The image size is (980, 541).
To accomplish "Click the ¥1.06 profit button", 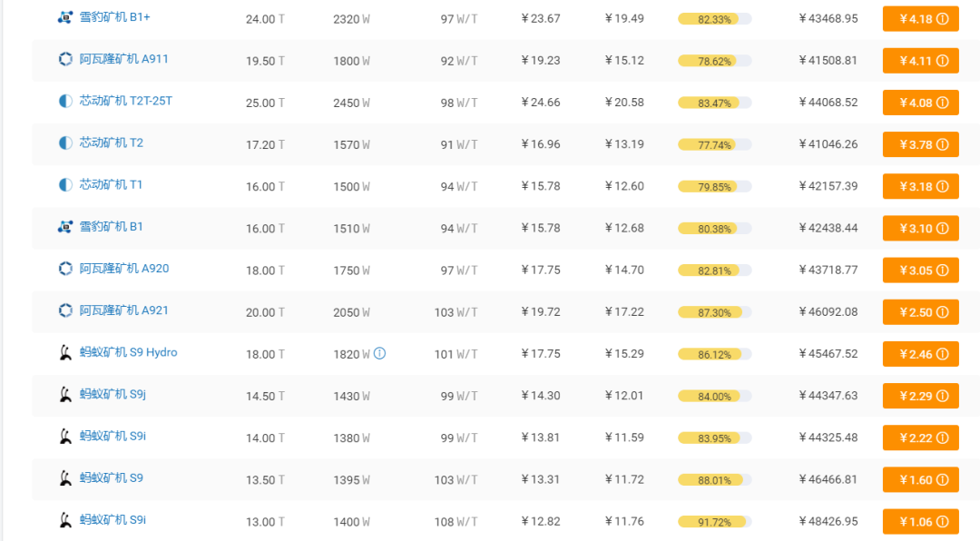I will pyautogui.click(x=920, y=522).
